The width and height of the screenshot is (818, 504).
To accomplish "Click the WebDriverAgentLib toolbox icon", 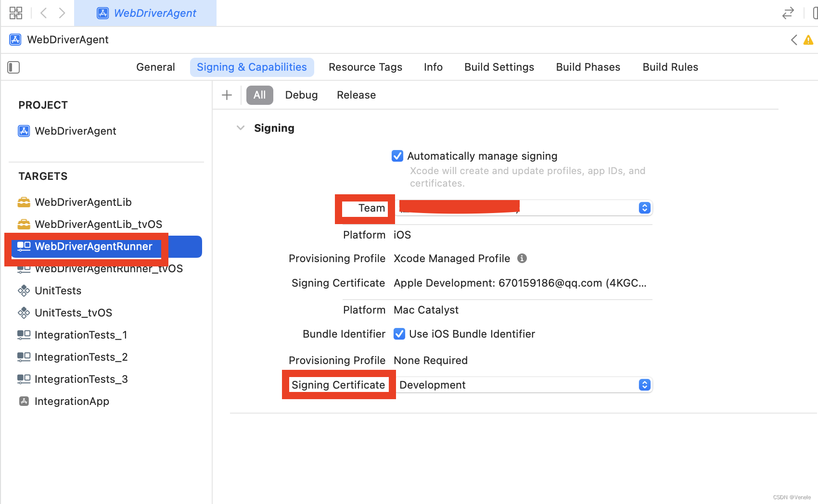I will (24, 202).
